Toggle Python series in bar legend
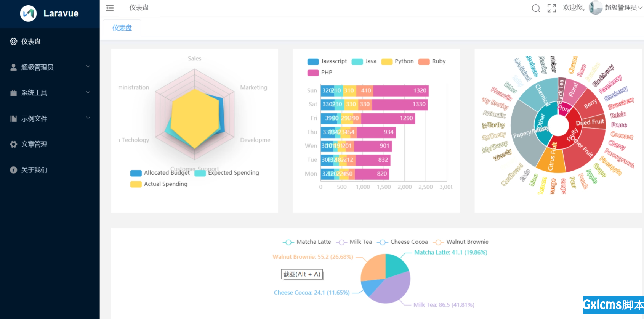 [x=397, y=61]
